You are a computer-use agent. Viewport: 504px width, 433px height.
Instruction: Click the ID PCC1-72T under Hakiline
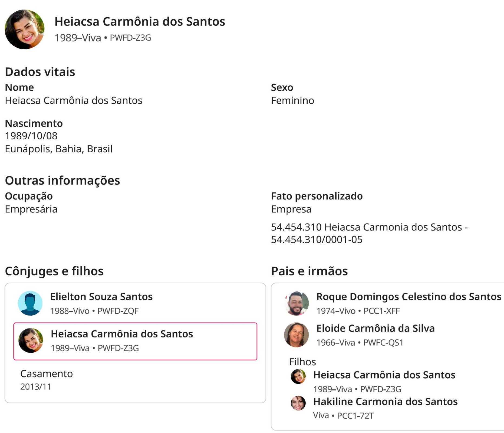click(355, 416)
